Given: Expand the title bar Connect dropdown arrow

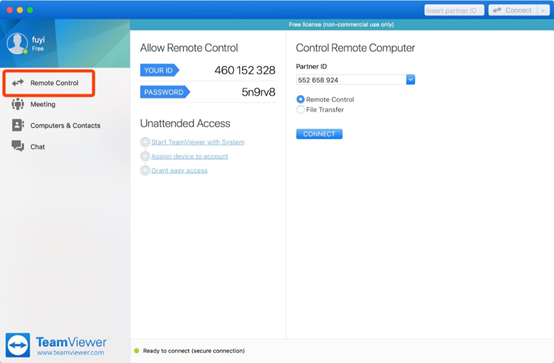Looking at the screenshot, I should coord(543,10).
